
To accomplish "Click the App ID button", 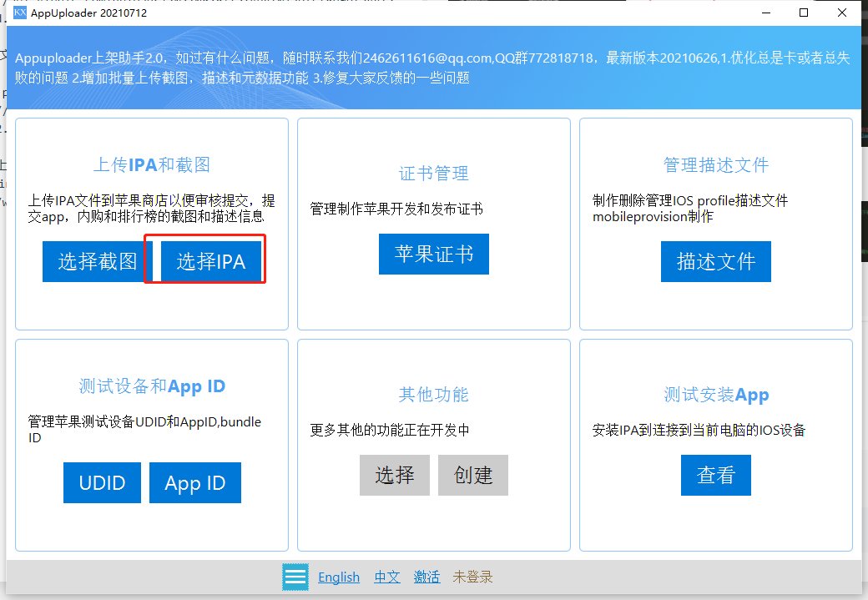I will tap(194, 482).
